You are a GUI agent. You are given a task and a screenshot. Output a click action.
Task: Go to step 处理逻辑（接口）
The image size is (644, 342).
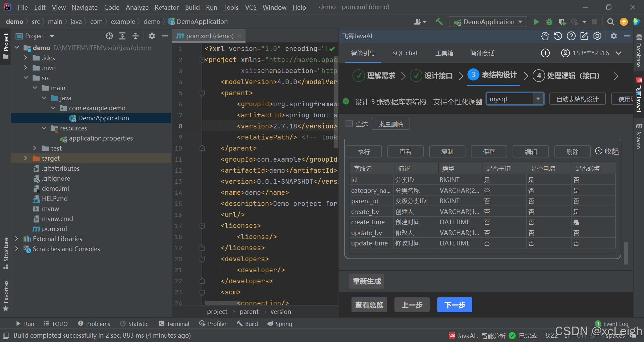pyautogui.click(x=567, y=75)
